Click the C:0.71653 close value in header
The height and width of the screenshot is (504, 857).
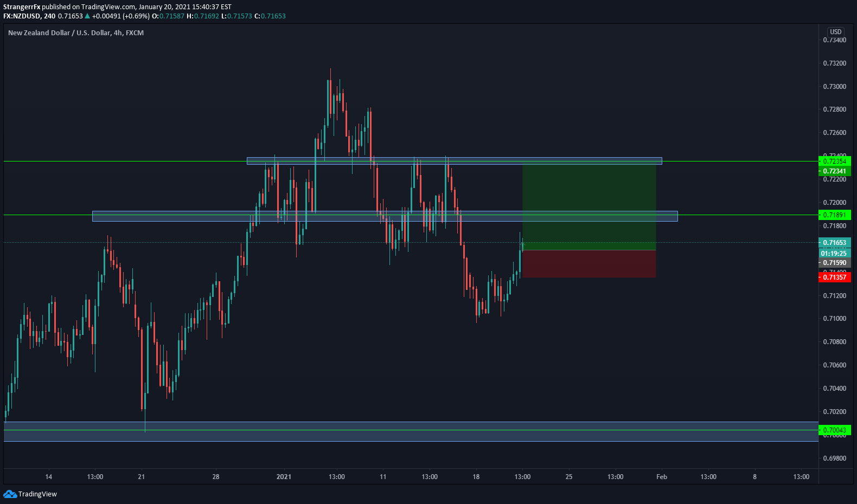tap(270, 16)
